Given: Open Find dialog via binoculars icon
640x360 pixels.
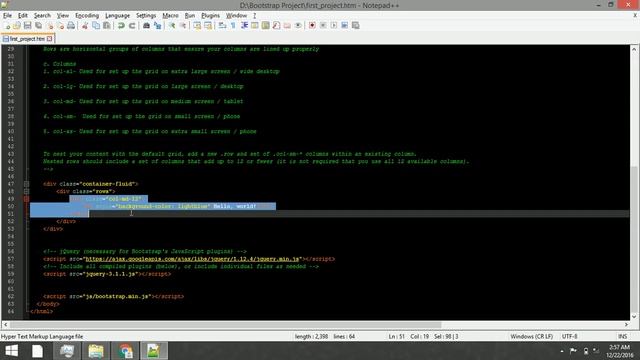Looking at the screenshot, I should [146, 26].
